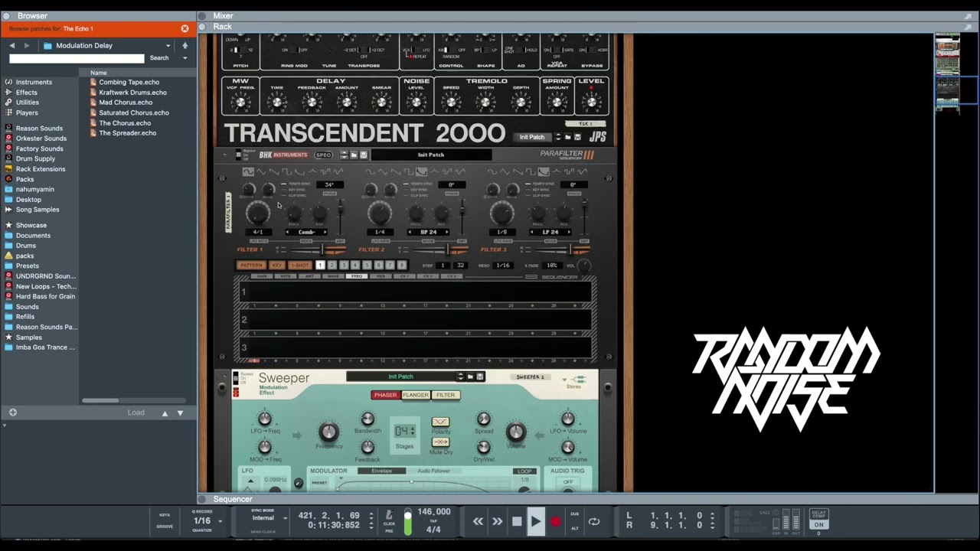The height and width of the screenshot is (551, 980).
Task: Open Rack Extensions in the sidebar
Action: coord(41,169)
